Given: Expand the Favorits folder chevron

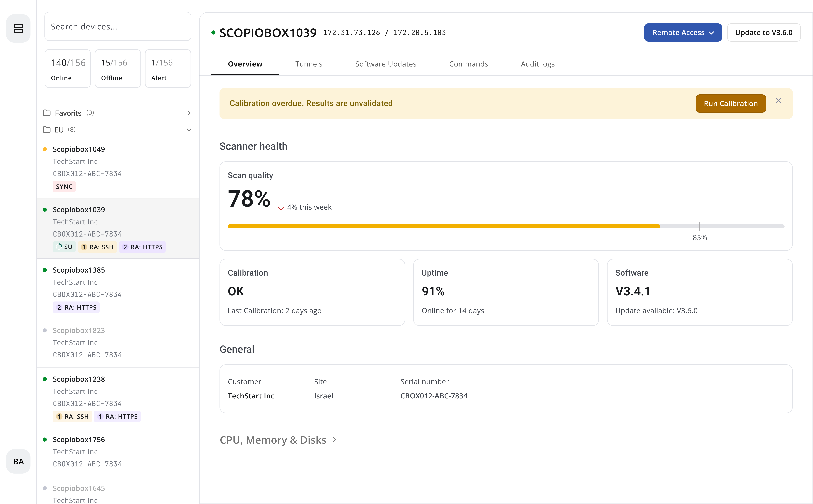Looking at the screenshot, I should point(189,113).
